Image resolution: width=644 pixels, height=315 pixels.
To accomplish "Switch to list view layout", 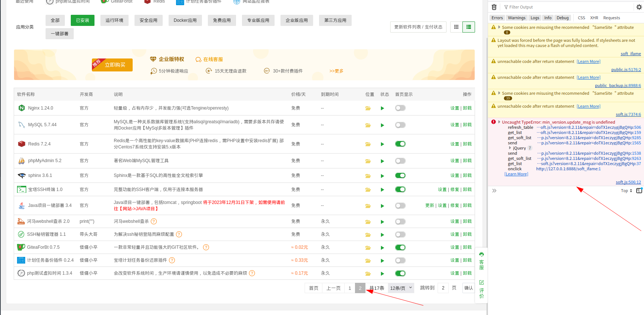I will point(469,27).
